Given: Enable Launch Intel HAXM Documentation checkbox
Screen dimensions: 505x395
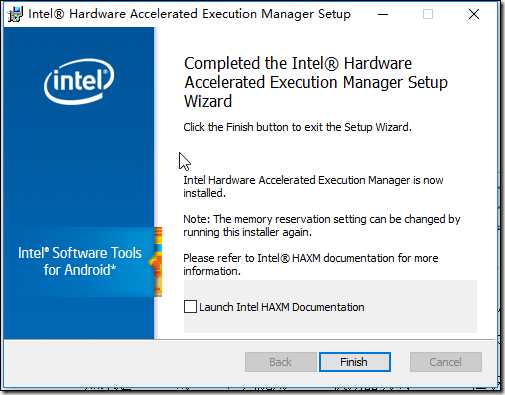Looking at the screenshot, I should coord(190,306).
